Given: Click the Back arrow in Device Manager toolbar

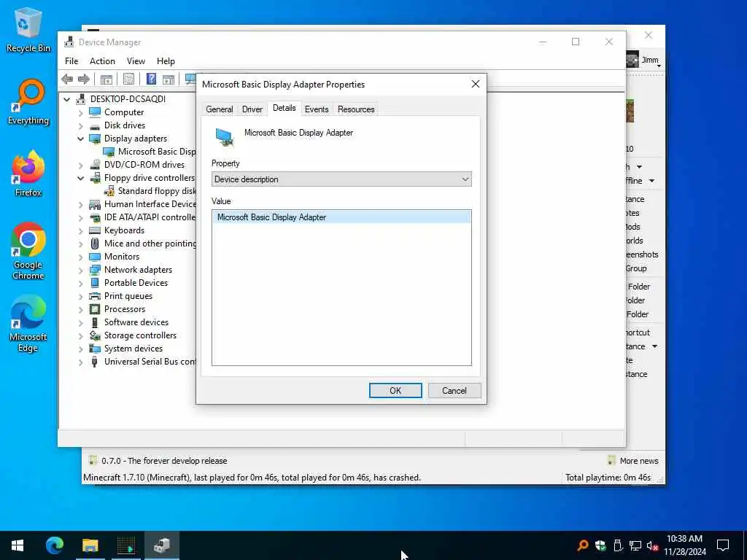Looking at the screenshot, I should tap(67, 79).
